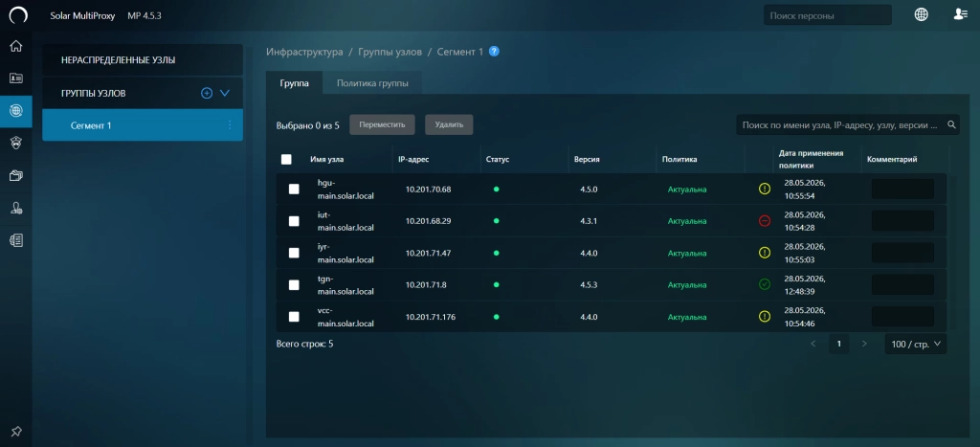Viewport: 980px width, 447px height.
Task: Collapse the ГРУППЫ УЗЛОВ chevron
Action: click(x=226, y=93)
